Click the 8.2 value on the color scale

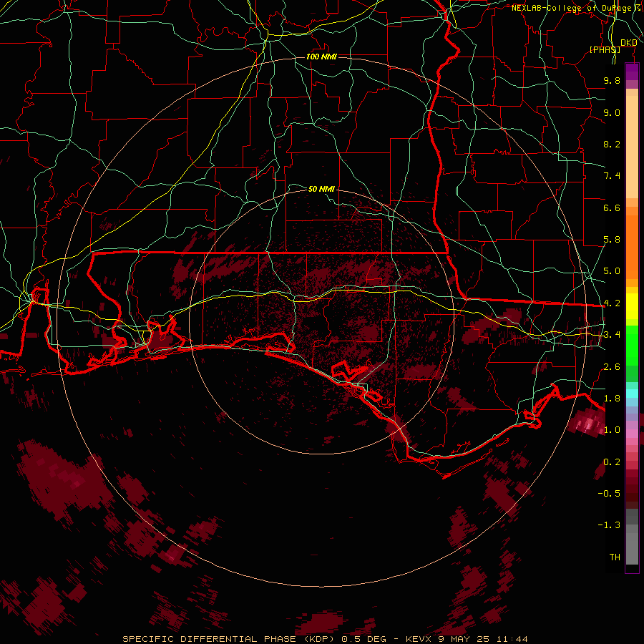(x=612, y=144)
